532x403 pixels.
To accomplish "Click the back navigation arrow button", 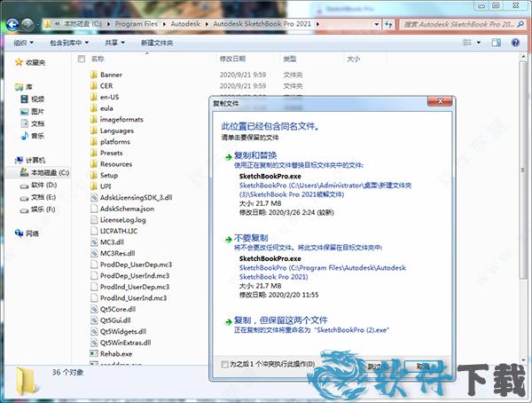I will pyautogui.click(x=12, y=26).
